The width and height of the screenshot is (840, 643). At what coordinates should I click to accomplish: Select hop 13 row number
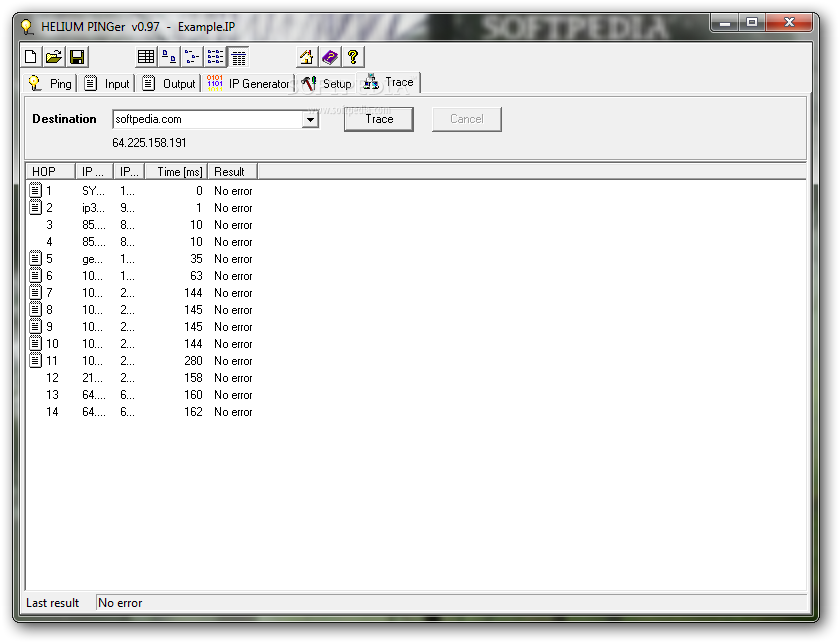pos(52,395)
